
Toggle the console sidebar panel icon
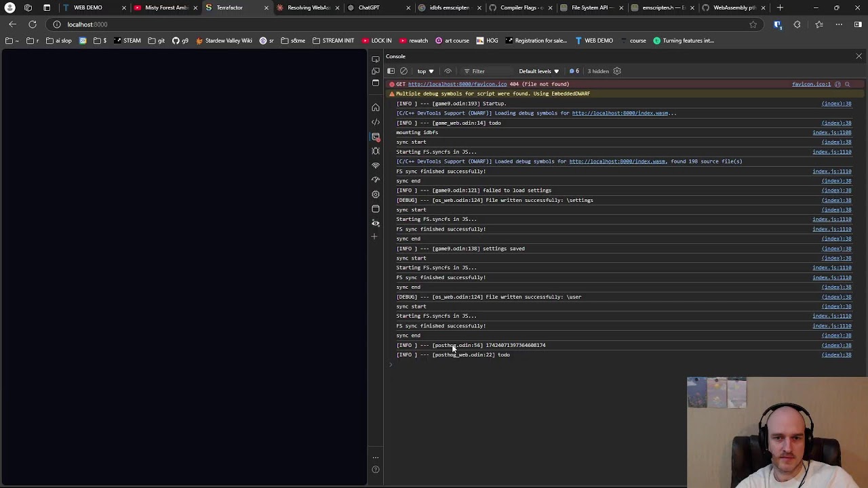[x=391, y=71]
